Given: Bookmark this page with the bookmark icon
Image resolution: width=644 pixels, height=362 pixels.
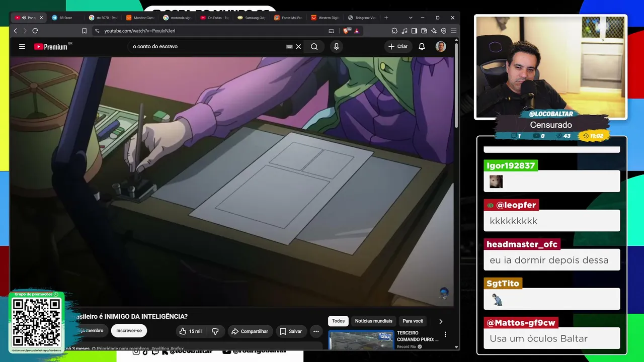Looking at the screenshot, I should (x=84, y=31).
